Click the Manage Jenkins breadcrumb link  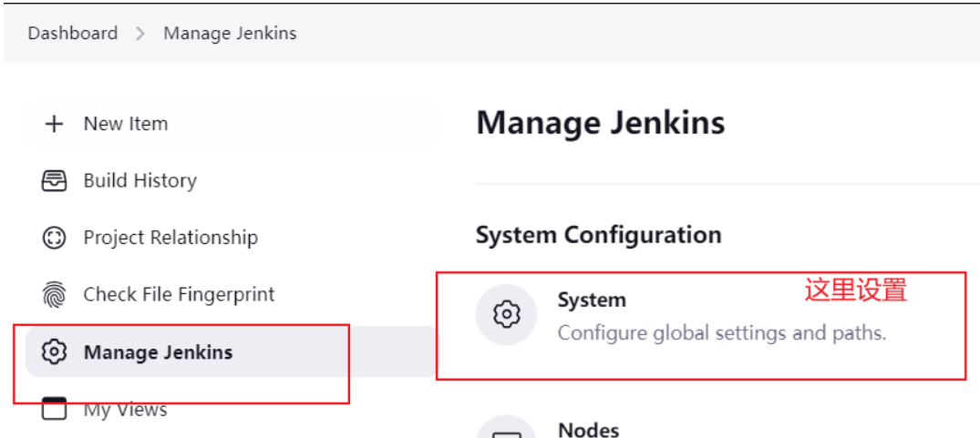pos(230,33)
